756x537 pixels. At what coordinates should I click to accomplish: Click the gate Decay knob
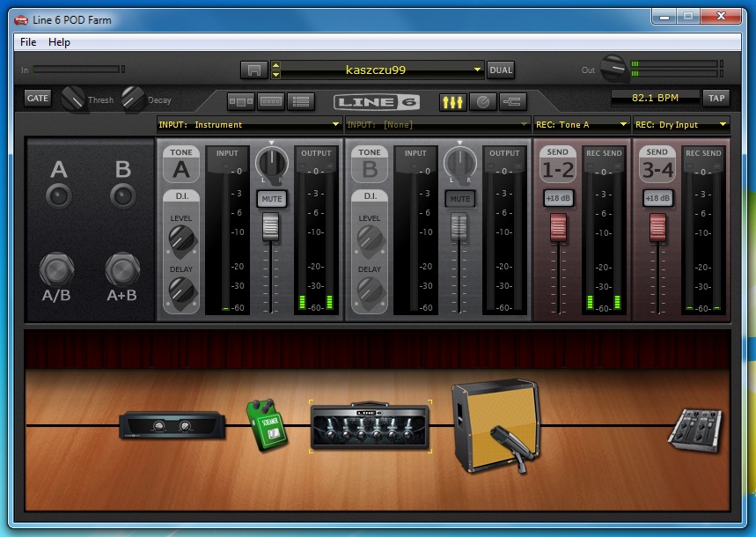click(x=133, y=99)
